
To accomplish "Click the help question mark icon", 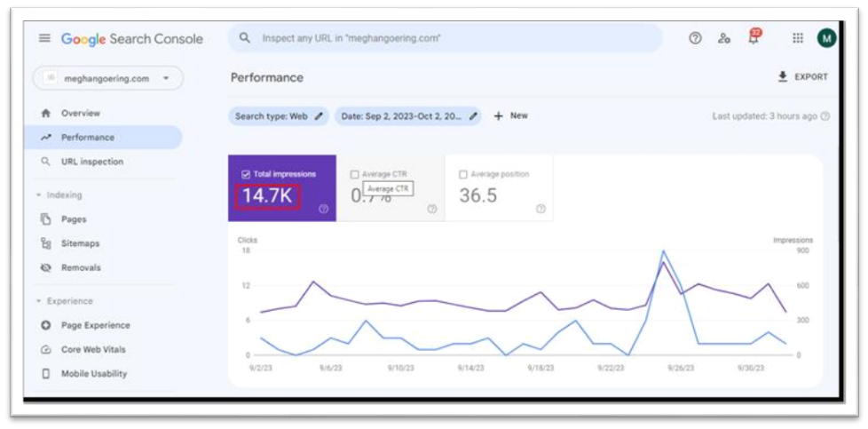I will pos(695,38).
